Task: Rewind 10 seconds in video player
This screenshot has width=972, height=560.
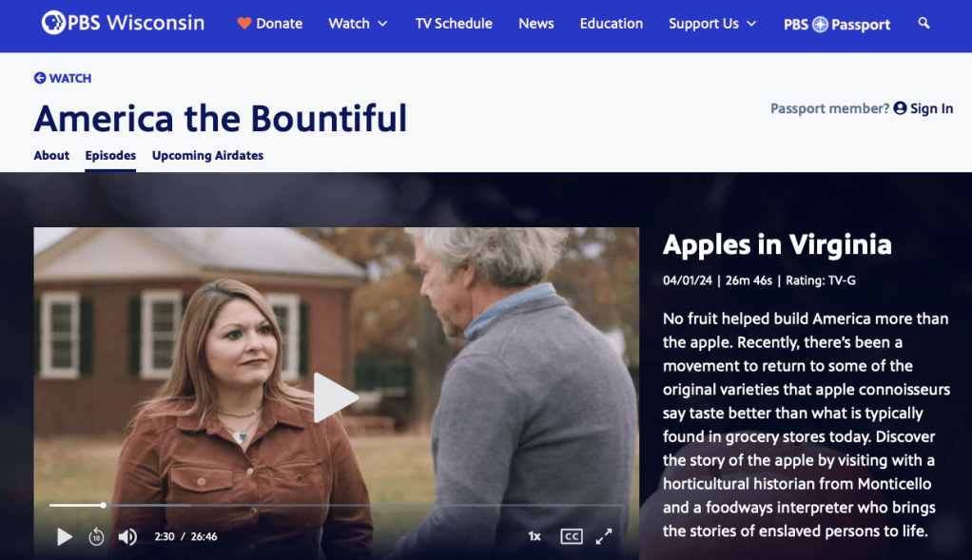Action: click(96, 536)
